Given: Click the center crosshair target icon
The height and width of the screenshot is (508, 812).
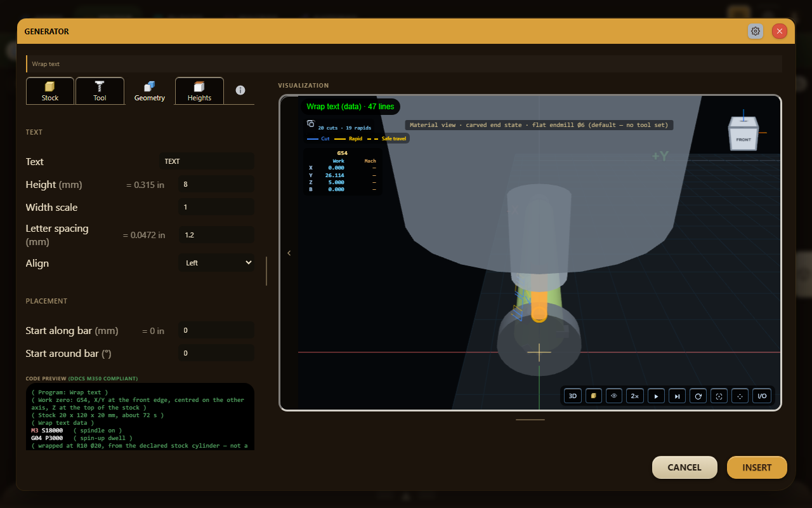Looking at the screenshot, I should click(x=740, y=396).
